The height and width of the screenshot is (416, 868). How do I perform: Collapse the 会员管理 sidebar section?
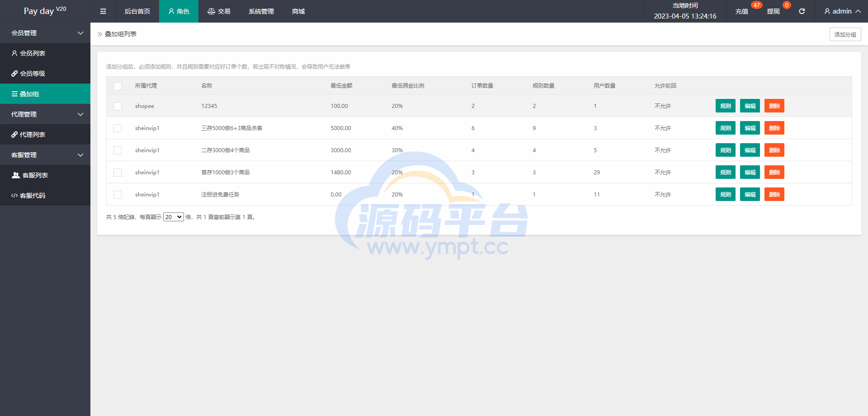pyautogui.click(x=45, y=33)
